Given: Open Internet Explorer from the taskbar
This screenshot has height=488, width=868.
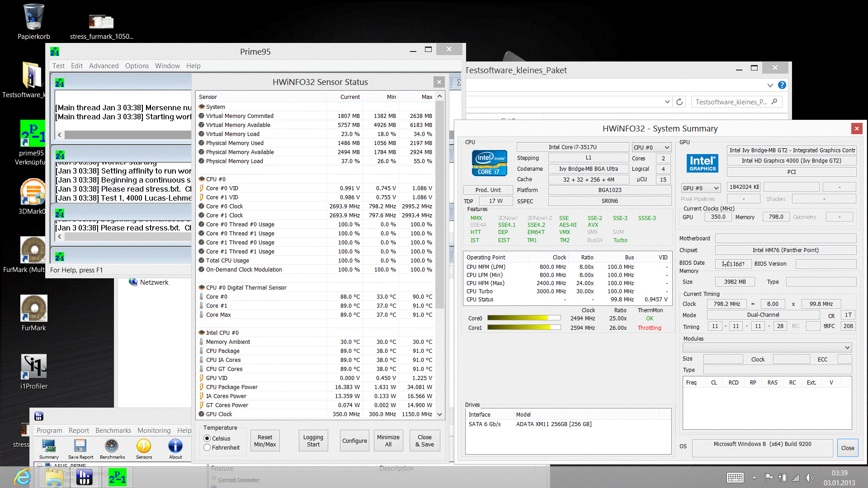Looking at the screenshot, I should point(23,477).
